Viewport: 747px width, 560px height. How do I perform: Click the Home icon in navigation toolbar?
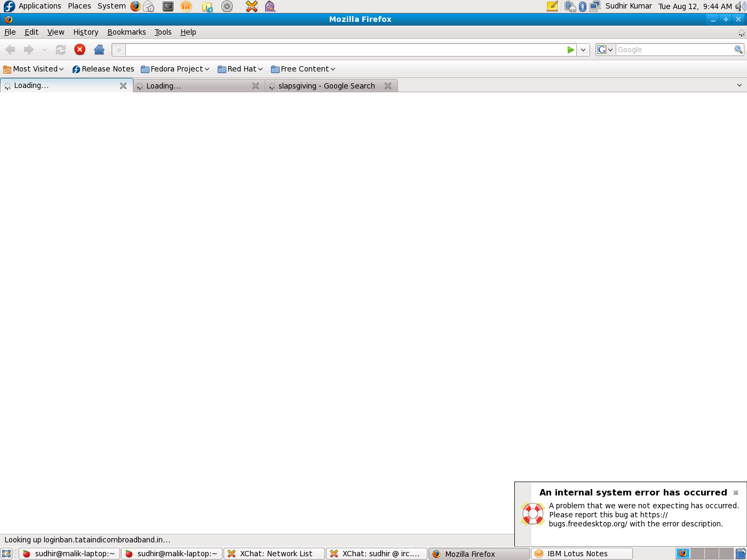[99, 50]
